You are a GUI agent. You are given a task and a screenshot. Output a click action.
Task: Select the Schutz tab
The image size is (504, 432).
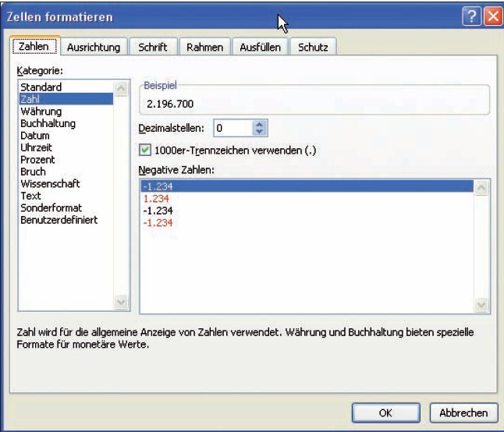point(313,48)
